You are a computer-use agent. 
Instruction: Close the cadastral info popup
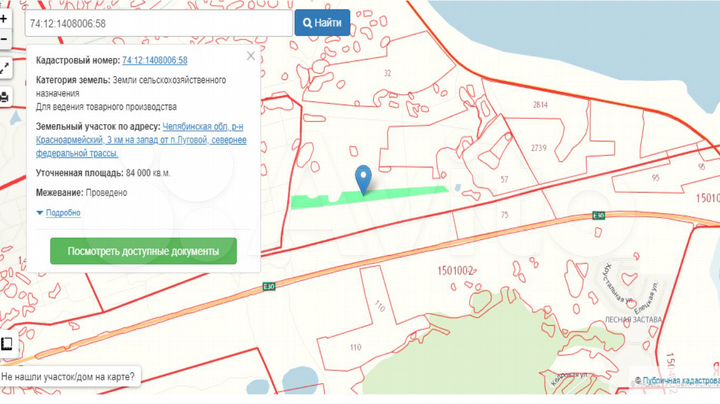251,56
